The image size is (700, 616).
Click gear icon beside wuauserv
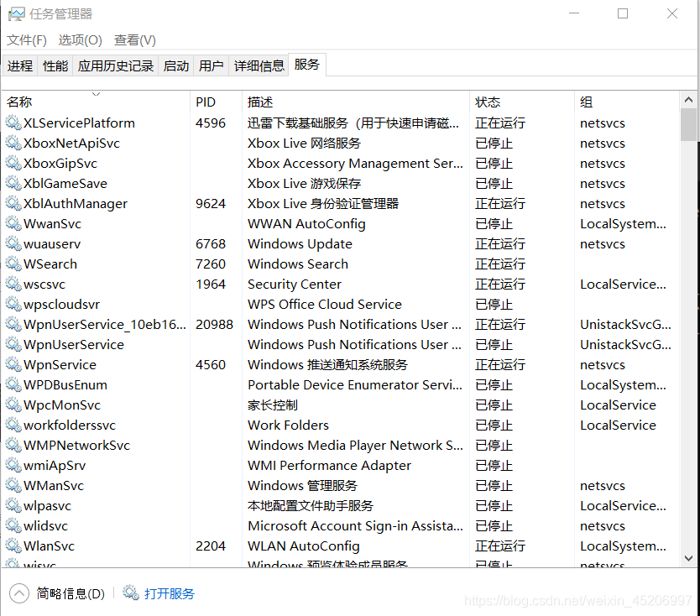pyautogui.click(x=13, y=243)
